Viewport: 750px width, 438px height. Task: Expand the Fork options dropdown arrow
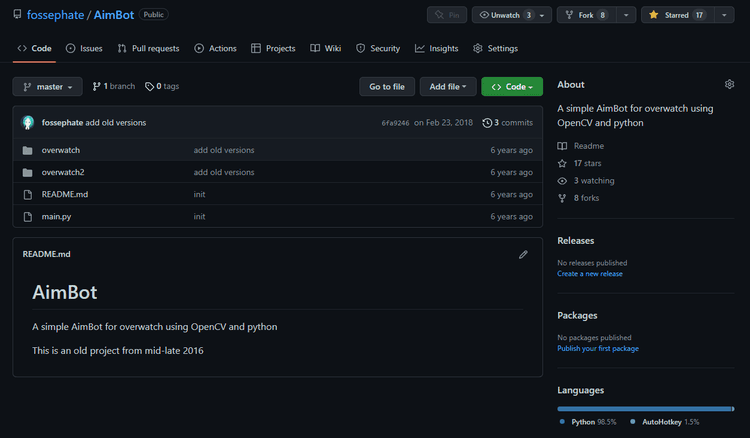tap(626, 15)
